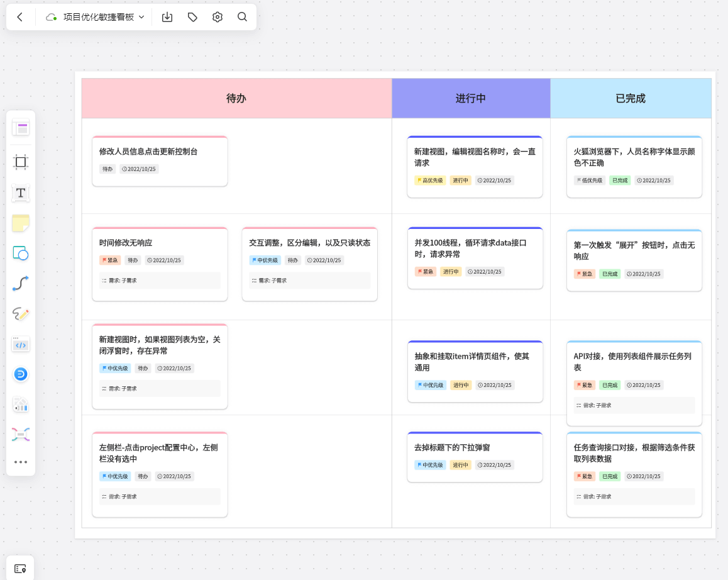Image resolution: width=728 pixels, height=580 pixels.
Task: Click title API对接，使用列表组件展示任务列表
Action: coord(632,362)
